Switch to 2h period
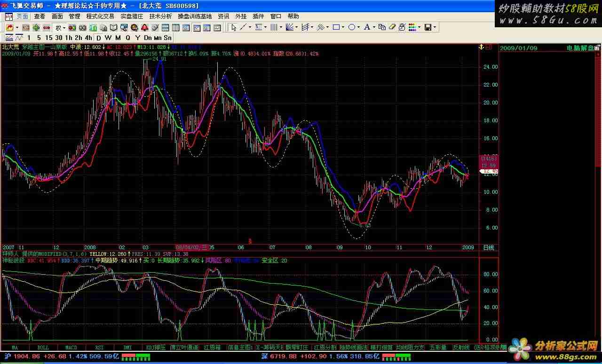Viewport: 602px width, 364px height. coord(79,38)
